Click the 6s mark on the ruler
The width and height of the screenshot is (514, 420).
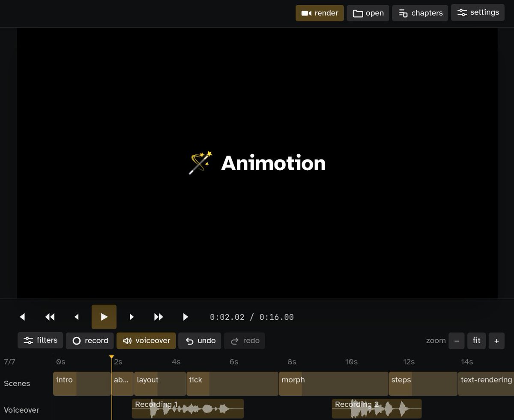(234, 362)
